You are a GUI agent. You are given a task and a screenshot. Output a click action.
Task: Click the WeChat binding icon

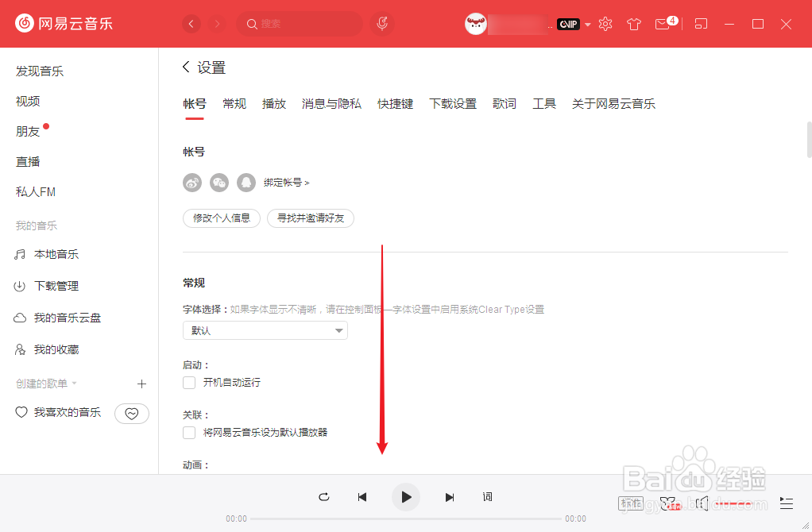click(219, 183)
